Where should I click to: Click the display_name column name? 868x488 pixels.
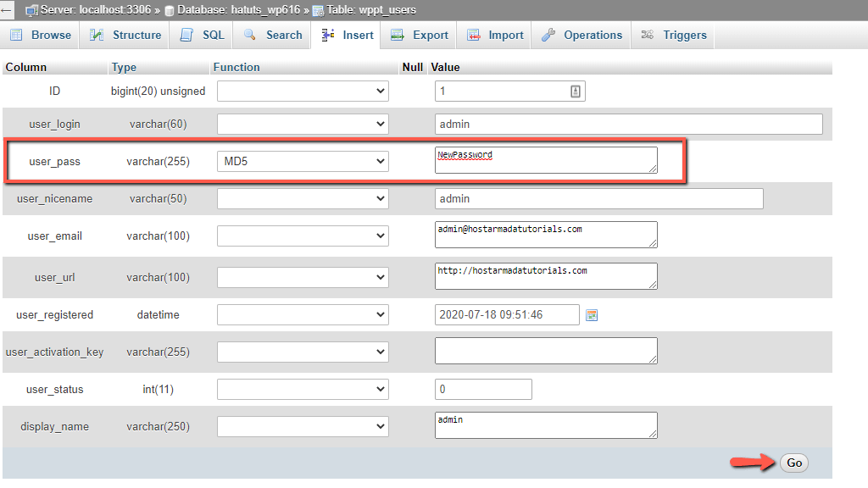coord(55,427)
